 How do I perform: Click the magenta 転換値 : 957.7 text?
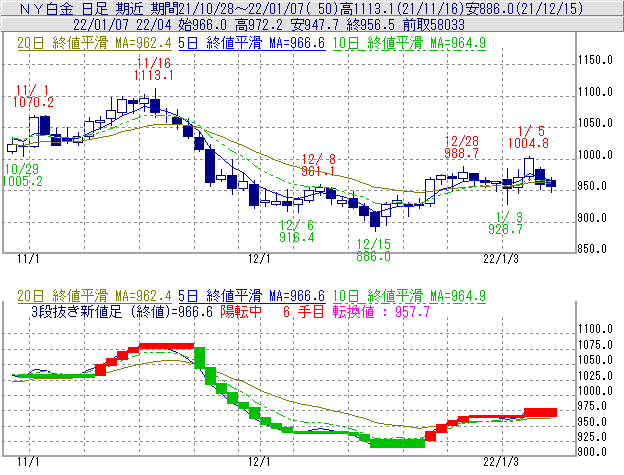click(381, 311)
